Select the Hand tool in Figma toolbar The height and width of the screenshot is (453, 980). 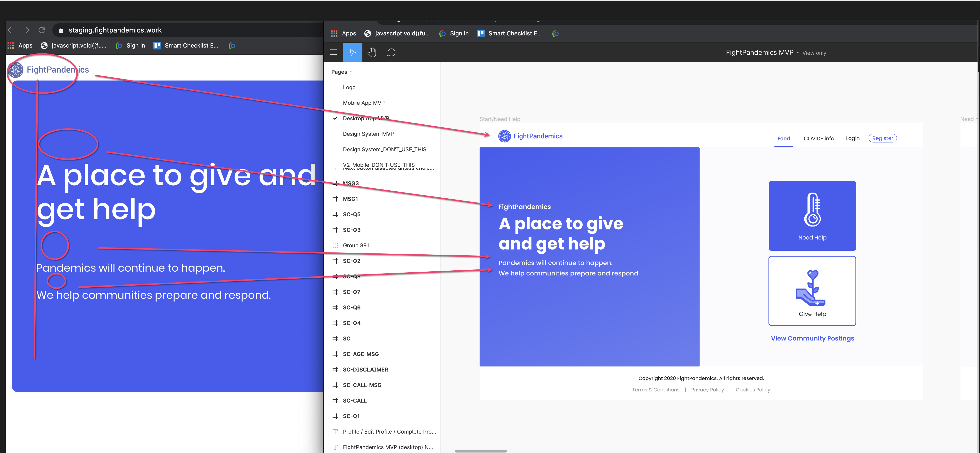[372, 52]
